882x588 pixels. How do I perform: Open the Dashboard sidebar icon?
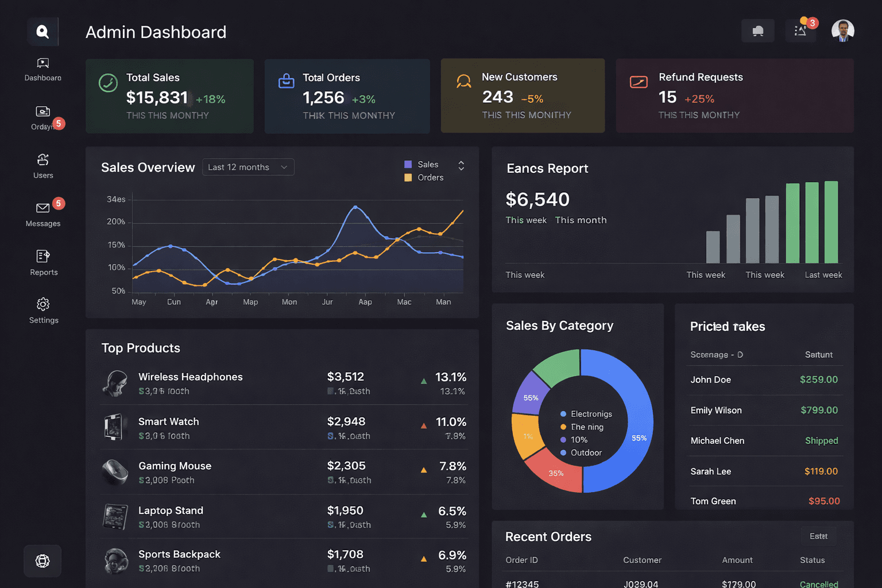(x=43, y=63)
